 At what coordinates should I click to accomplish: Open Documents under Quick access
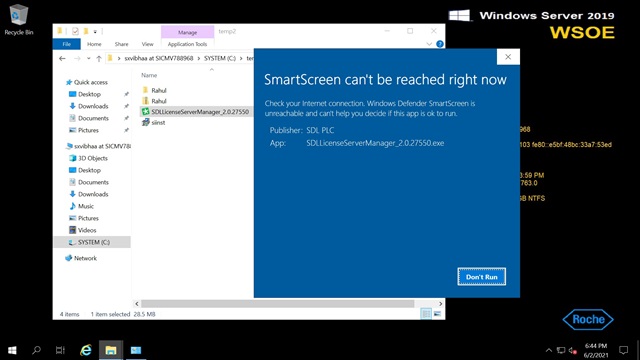coord(93,118)
